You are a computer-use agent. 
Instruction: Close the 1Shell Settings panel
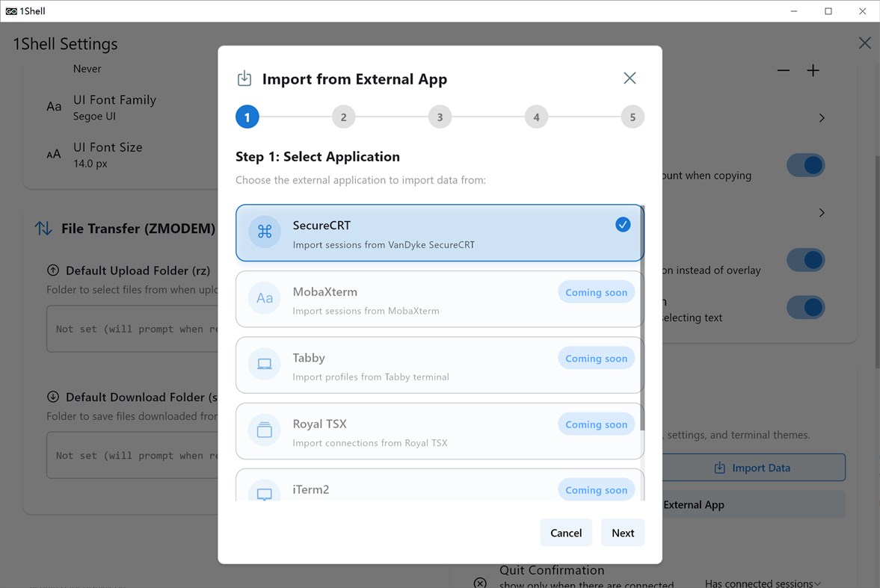click(x=864, y=43)
